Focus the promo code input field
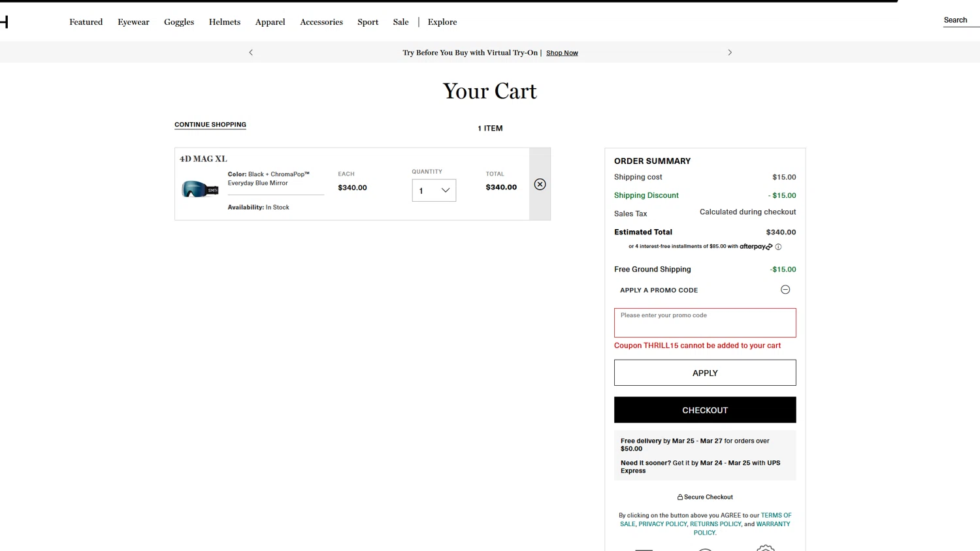 (x=705, y=323)
